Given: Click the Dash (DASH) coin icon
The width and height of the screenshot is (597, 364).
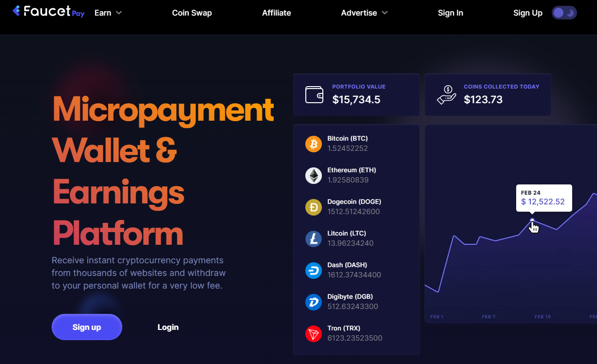Looking at the screenshot, I should 313,270.
